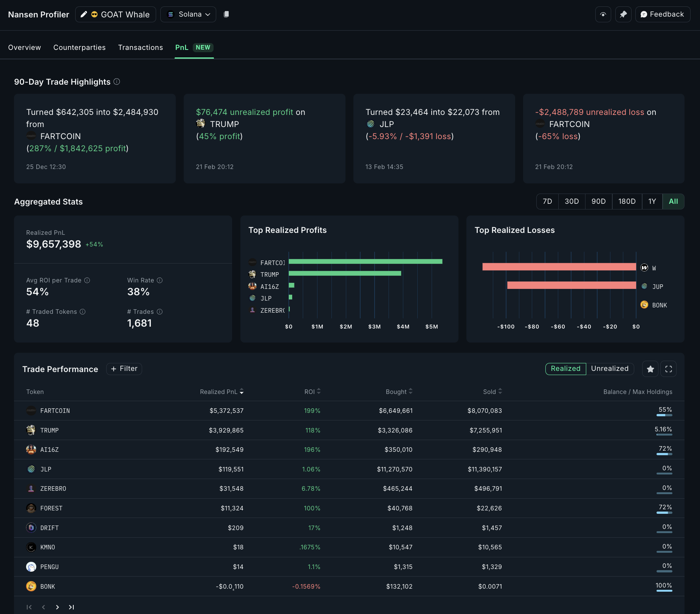Screen dimensions: 700x614
Task: Open the Transactions tab
Action: [140, 47]
